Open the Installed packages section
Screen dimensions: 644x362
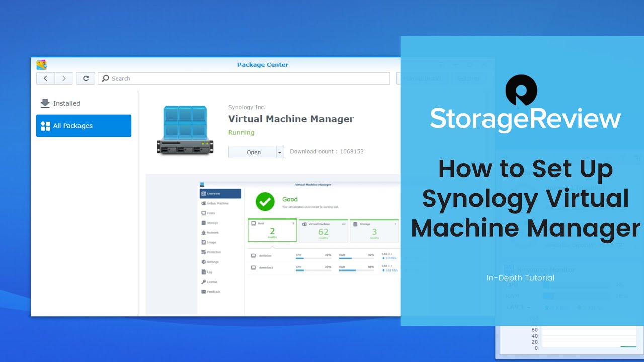click(84, 103)
